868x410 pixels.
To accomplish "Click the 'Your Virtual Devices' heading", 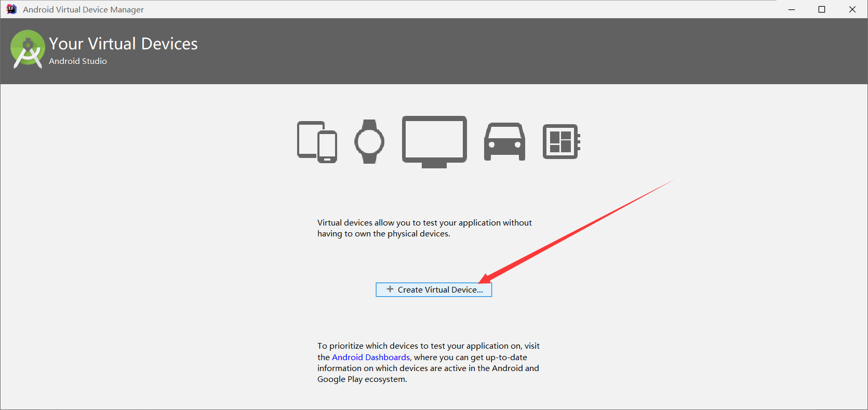I will point(123,44).
